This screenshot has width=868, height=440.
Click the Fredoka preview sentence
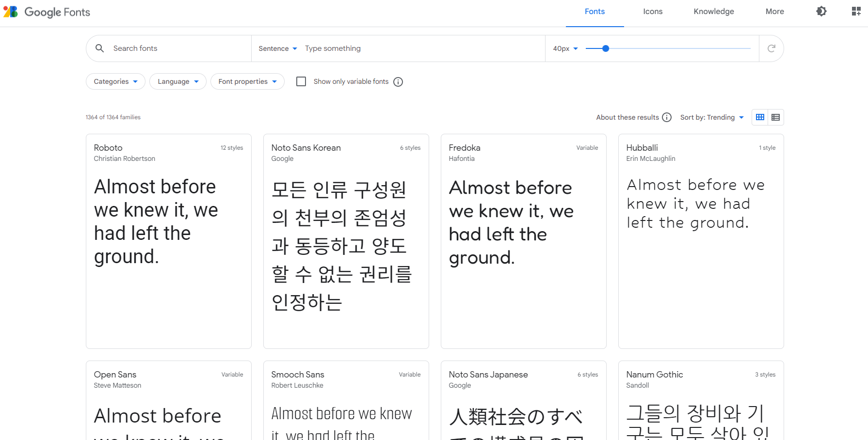[511, 222]
